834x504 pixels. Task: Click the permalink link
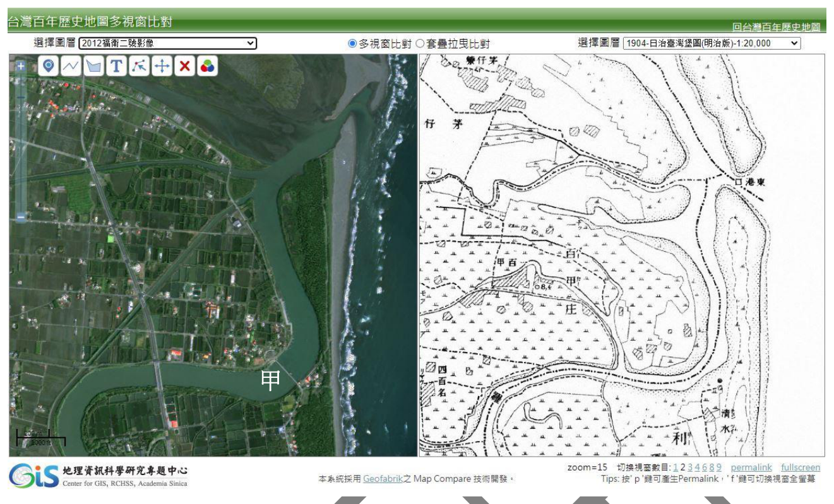(751, 467)
